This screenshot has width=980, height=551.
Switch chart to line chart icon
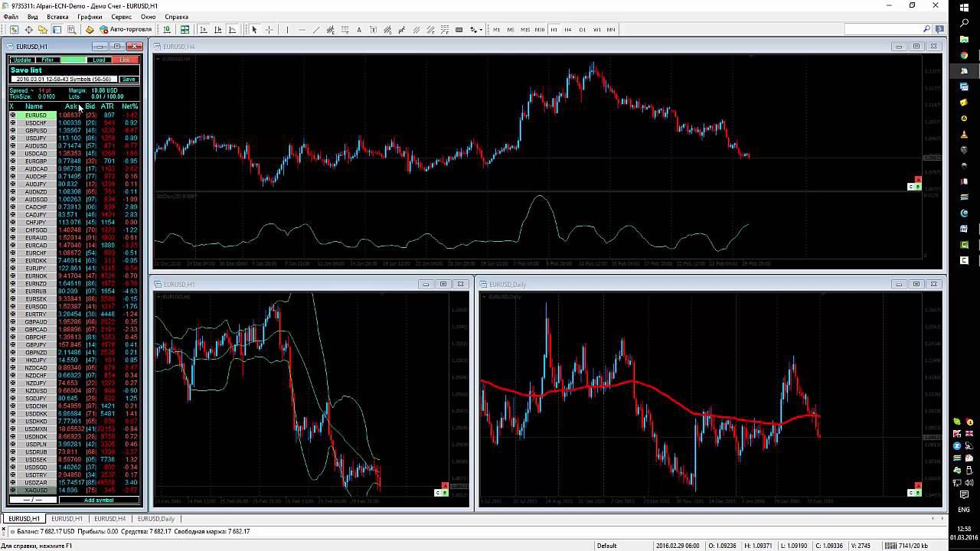pos(232,29)
